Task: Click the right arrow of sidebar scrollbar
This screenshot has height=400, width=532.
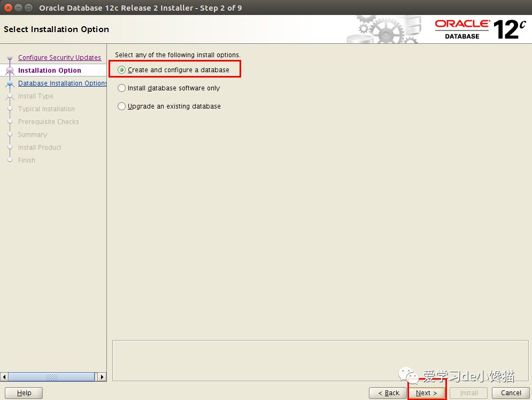Action: click(102, 377)
